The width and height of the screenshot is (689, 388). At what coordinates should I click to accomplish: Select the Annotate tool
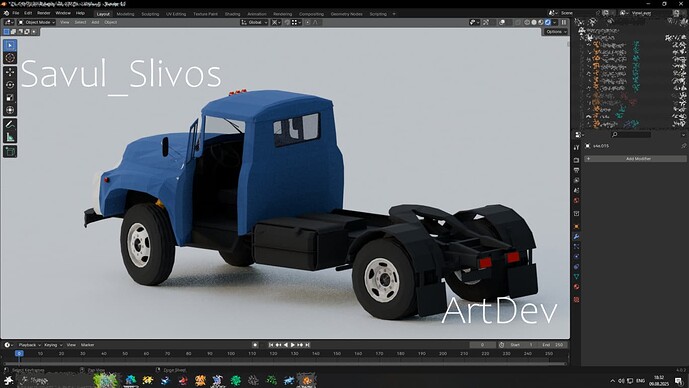click(10, 124)
